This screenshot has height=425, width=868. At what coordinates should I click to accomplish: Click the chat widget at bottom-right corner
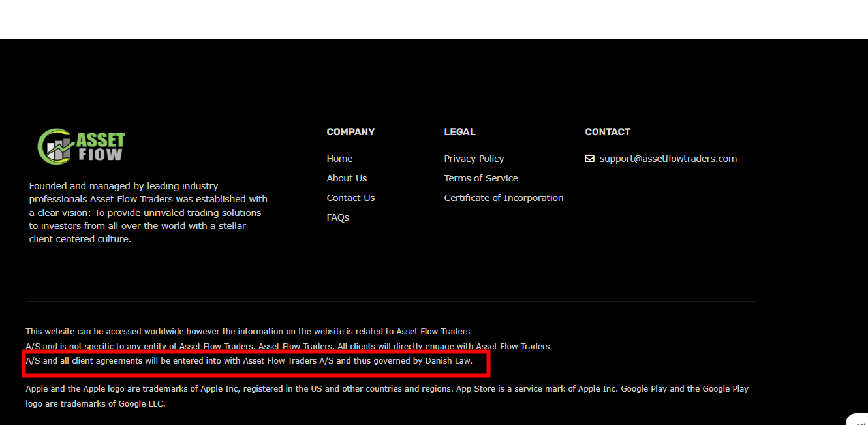point(857,419)
